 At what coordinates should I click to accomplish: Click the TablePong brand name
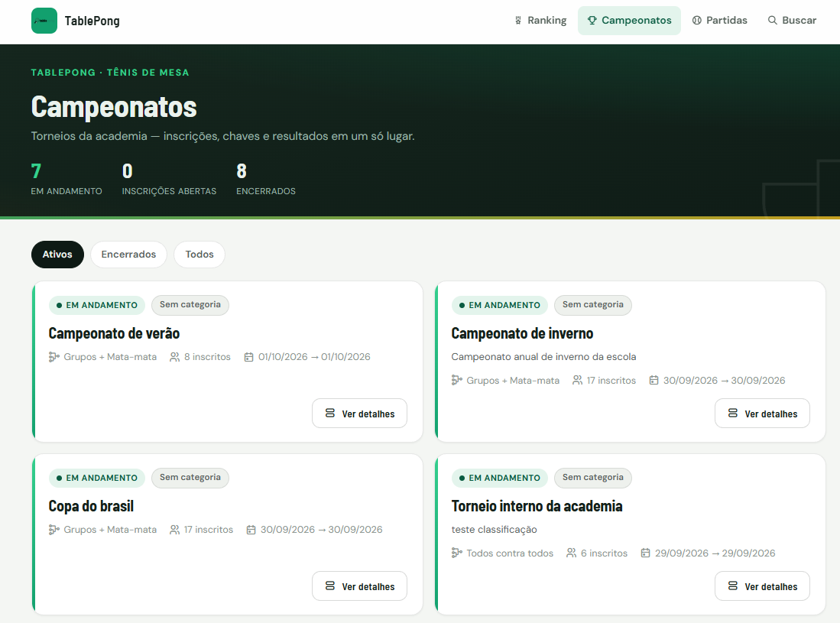coord(92,21)
